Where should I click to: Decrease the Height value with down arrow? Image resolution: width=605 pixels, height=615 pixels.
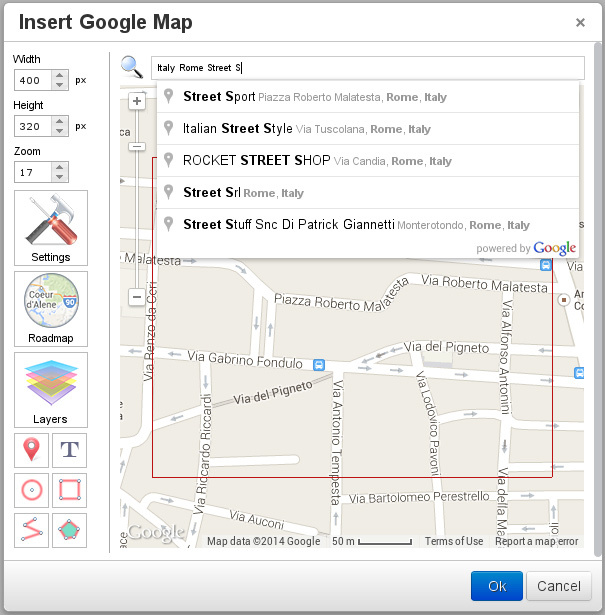[x=60, y=132]
